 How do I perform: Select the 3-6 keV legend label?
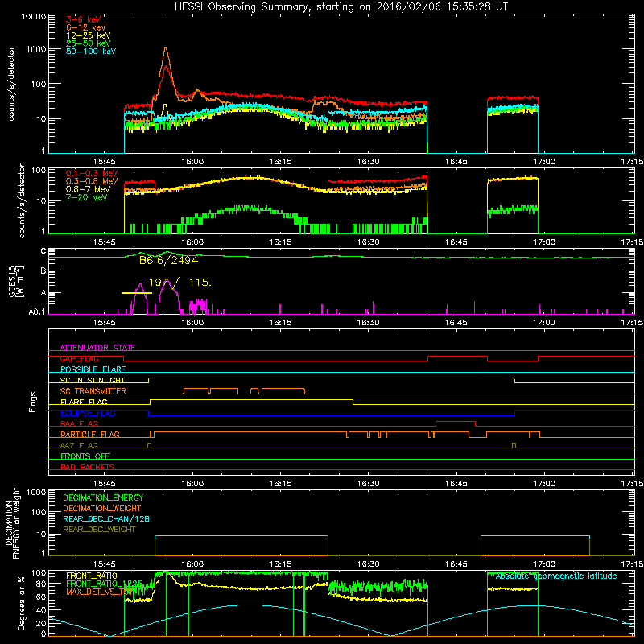[83, 19]
